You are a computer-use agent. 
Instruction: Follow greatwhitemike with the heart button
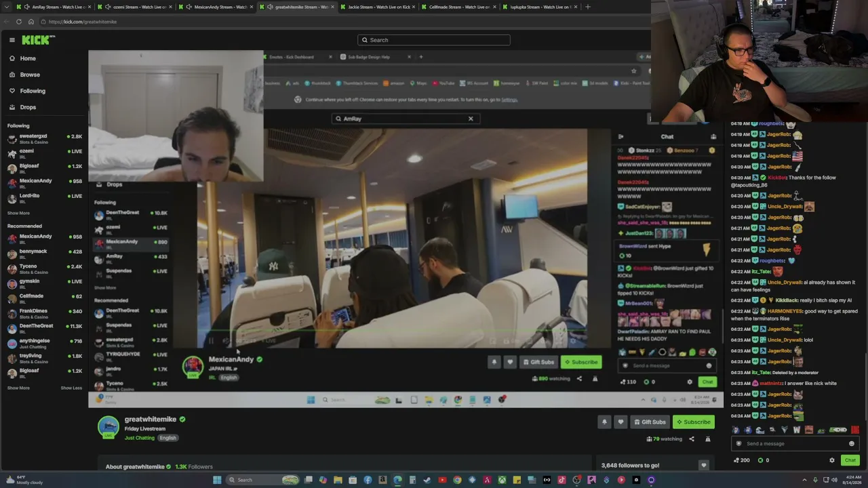click(620, 422)
